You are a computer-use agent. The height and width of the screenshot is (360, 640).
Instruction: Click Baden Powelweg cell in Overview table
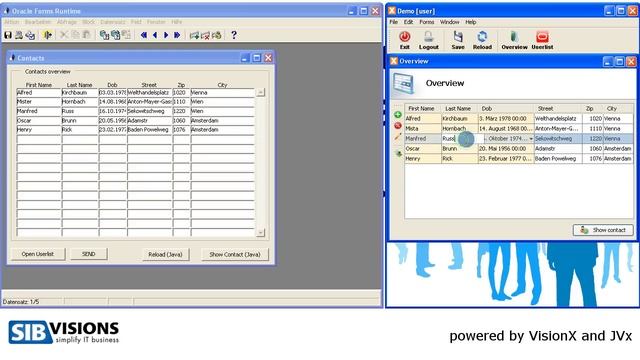coord(558,159)
